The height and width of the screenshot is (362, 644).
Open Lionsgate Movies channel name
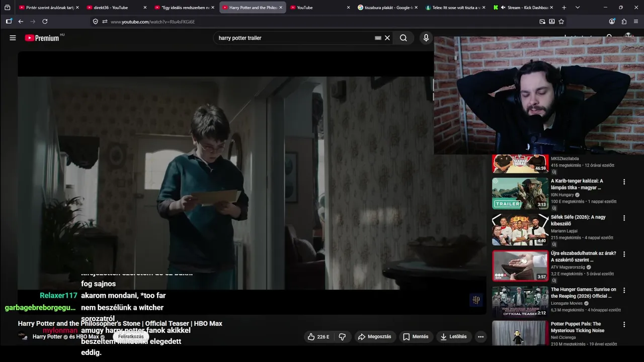pos(567,304)
